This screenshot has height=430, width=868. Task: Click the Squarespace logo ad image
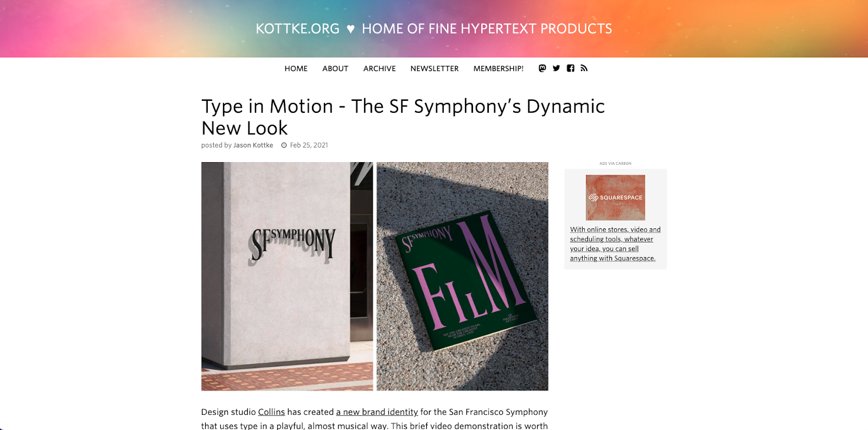(x=615, y=197)
